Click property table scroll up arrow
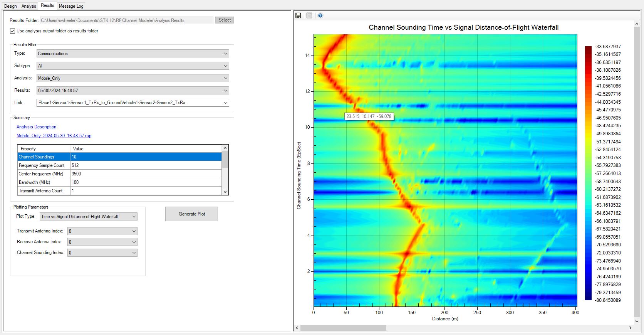The width and height of the screenshot is (644, 335). (x=225, y=148)
